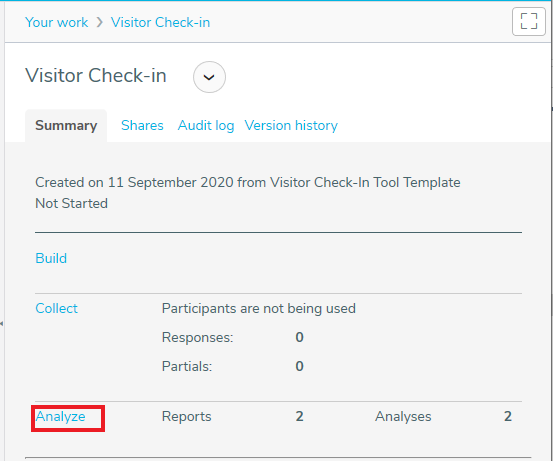Go back to Your work breadcrumb
The width and height of the screenshot is (553, 461).
click(x=56, y=22)
